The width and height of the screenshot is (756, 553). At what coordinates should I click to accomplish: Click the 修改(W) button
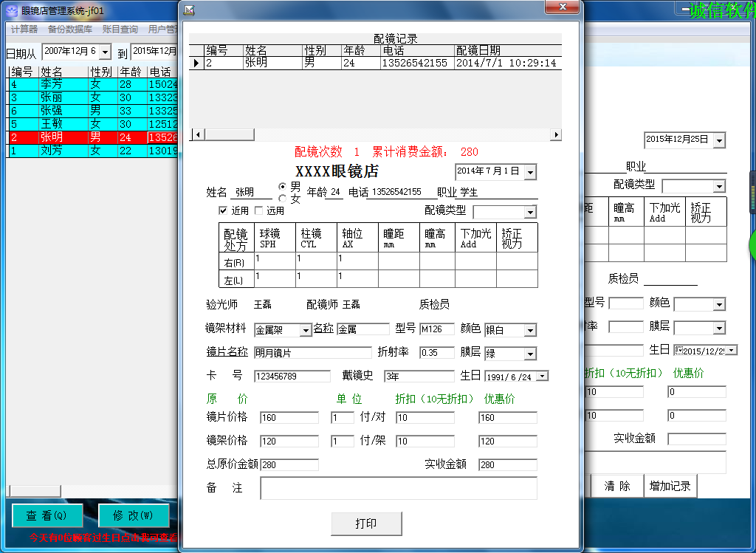point(134,515)
